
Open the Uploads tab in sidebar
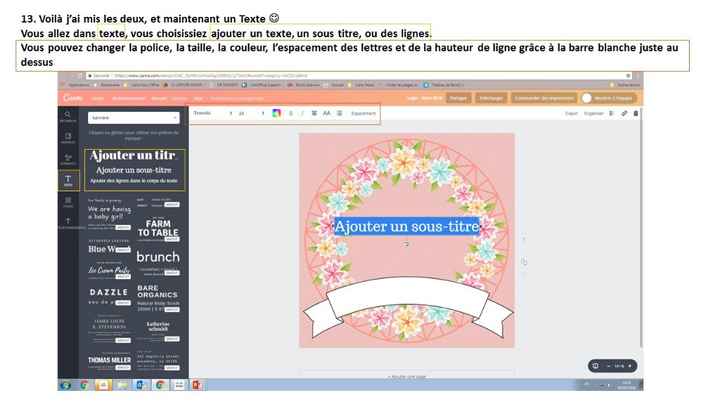(68, 223)
